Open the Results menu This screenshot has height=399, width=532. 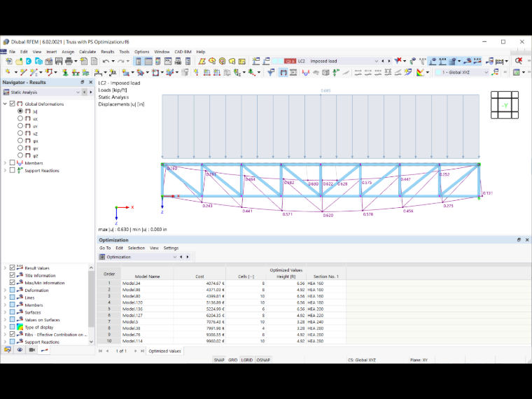[108, 52]
